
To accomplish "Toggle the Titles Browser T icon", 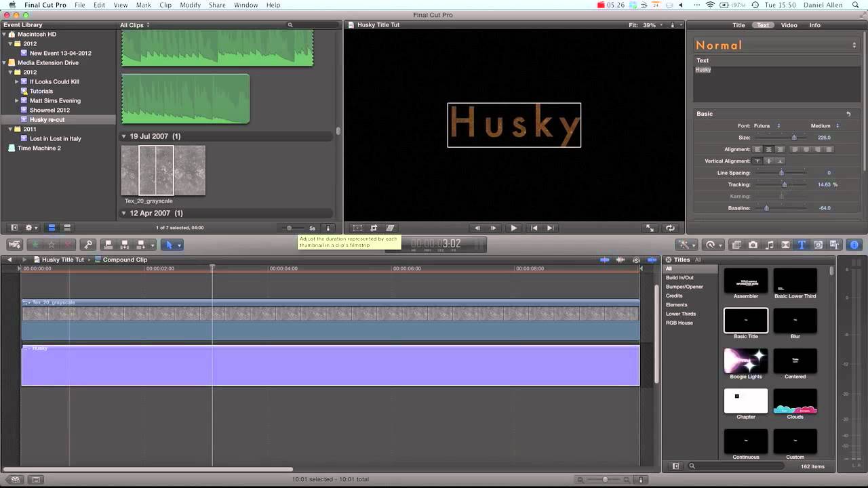I will [802, 245].
